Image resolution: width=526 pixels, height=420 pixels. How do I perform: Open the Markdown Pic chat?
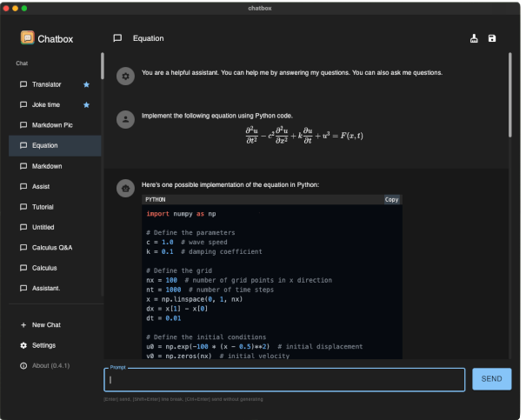tap(55, 125)
